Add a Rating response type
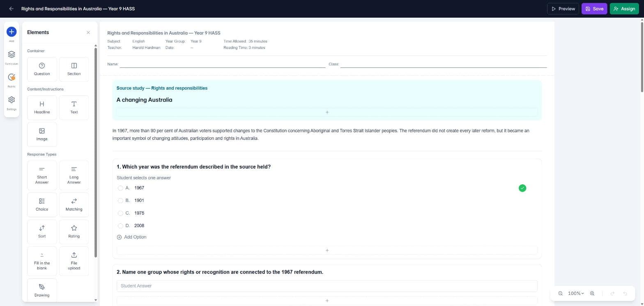644x306 pixels. [x=74, y=232]
